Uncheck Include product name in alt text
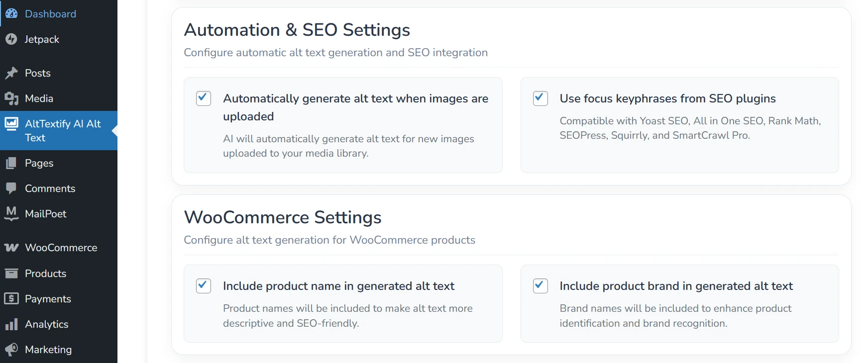Image resolution: width=868 pixels, height=363 pixels. pos(204,286)
